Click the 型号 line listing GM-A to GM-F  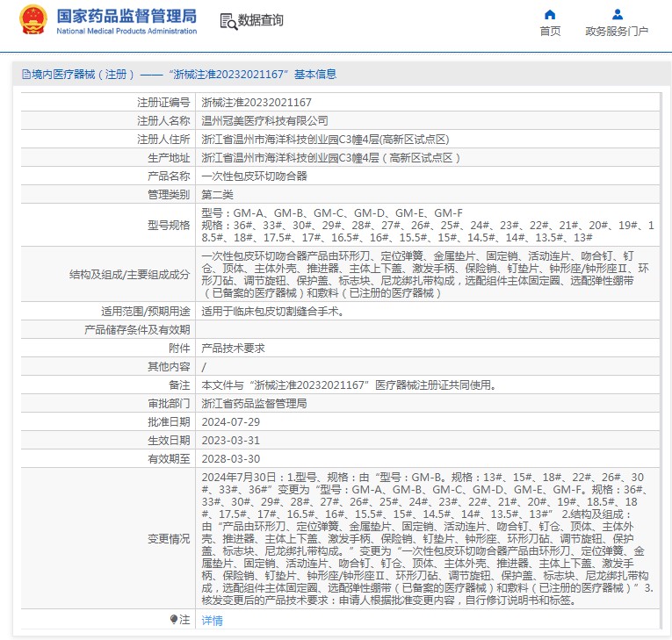[x=332, y=213]
